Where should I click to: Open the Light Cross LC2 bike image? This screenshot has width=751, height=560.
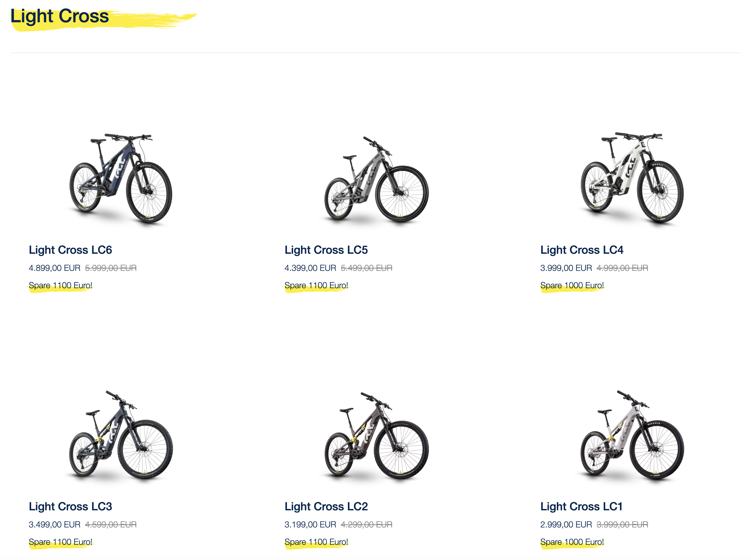pos(376,435)
